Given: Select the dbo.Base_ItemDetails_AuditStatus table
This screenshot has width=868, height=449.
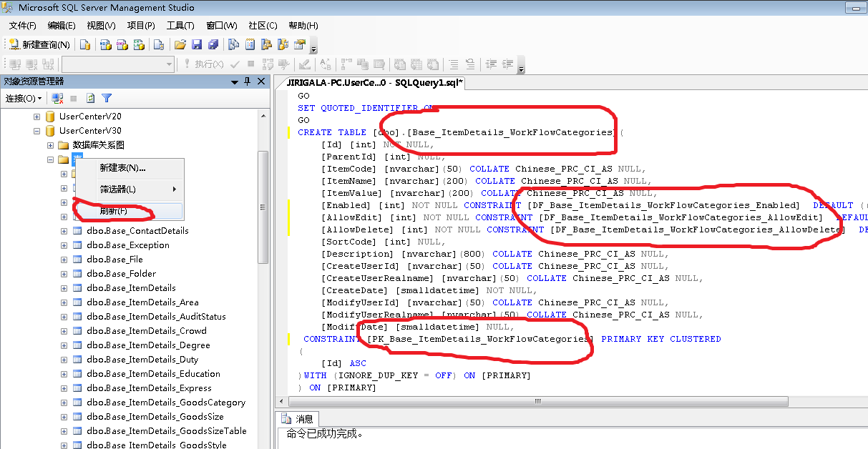Looking at the screenshot, I should coord(156,317).
